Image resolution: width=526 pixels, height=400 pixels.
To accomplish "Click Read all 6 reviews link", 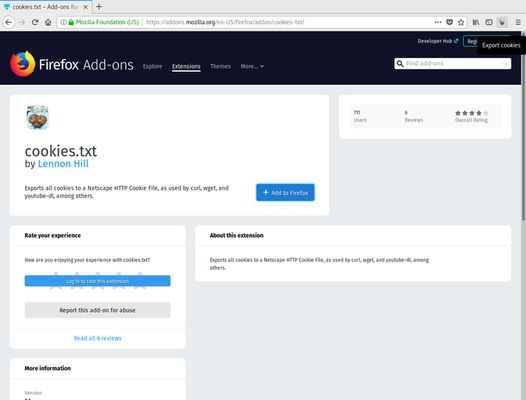I will pyautogui.click(x=97, y=338).
